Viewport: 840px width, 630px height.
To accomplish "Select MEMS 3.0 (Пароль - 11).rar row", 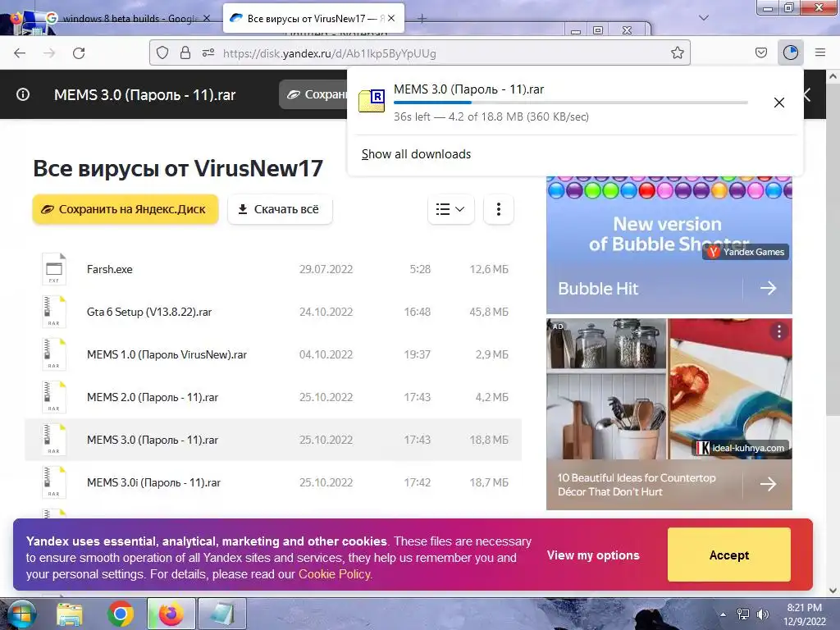I will tap(273, 440).
